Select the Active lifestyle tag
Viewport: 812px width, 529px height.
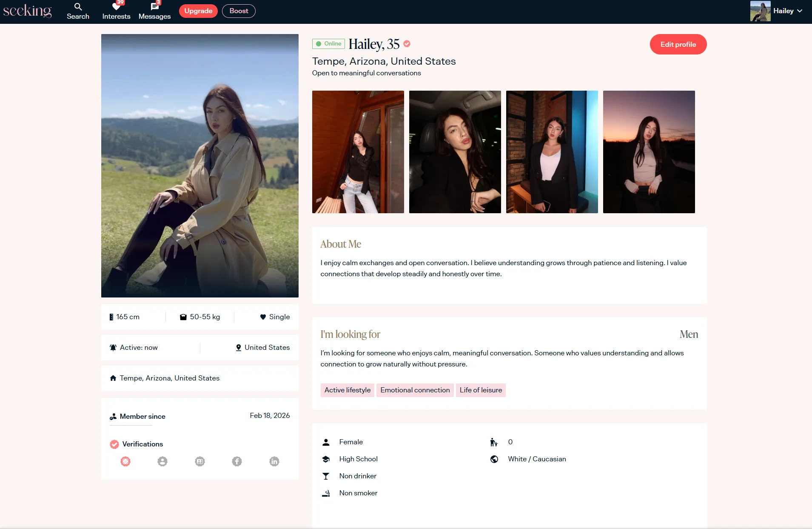347,390
